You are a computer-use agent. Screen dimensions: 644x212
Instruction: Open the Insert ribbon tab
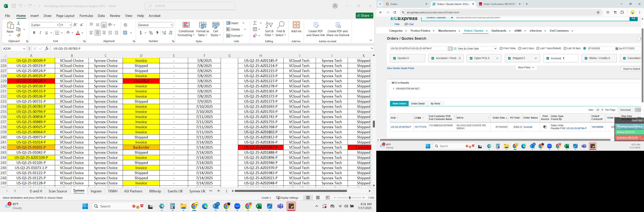pos(34,16)
